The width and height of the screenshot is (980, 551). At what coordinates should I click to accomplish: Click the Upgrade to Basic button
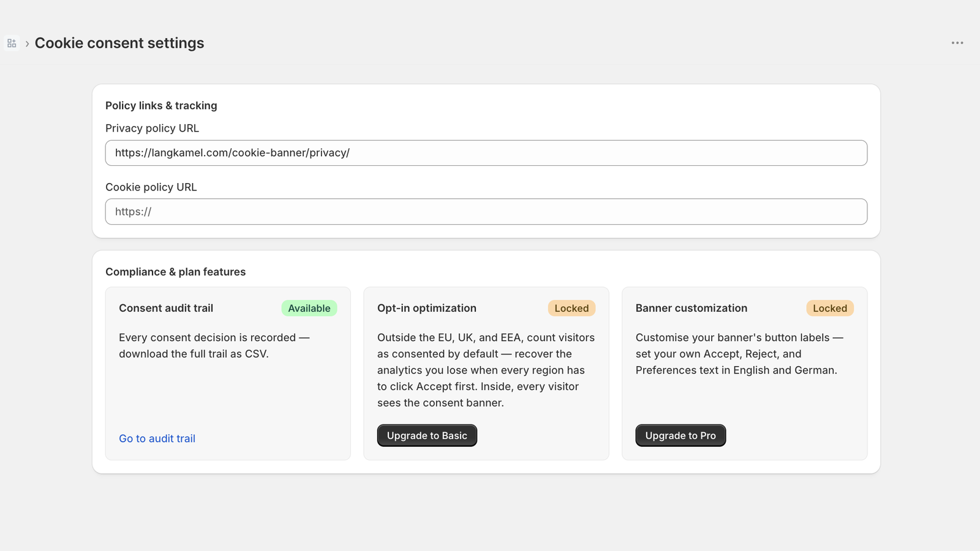[427, 436]
